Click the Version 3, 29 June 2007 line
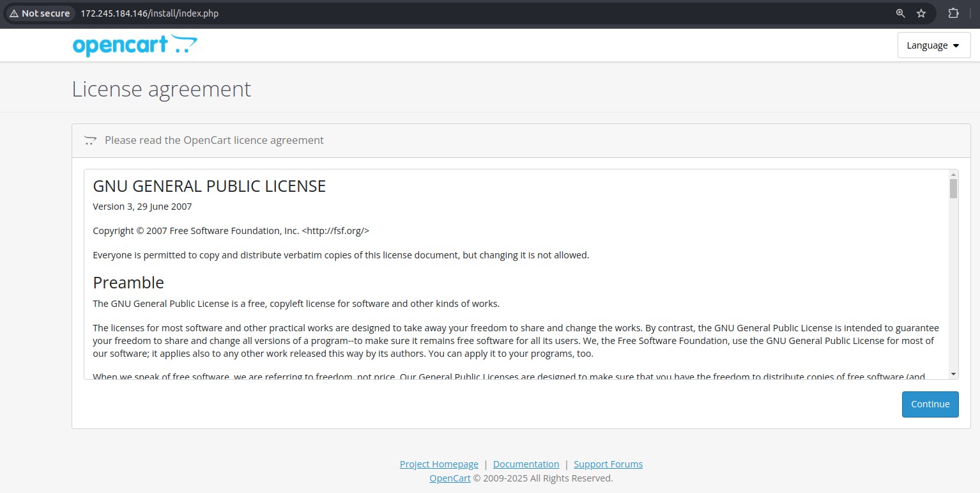 tap(142, 207)
